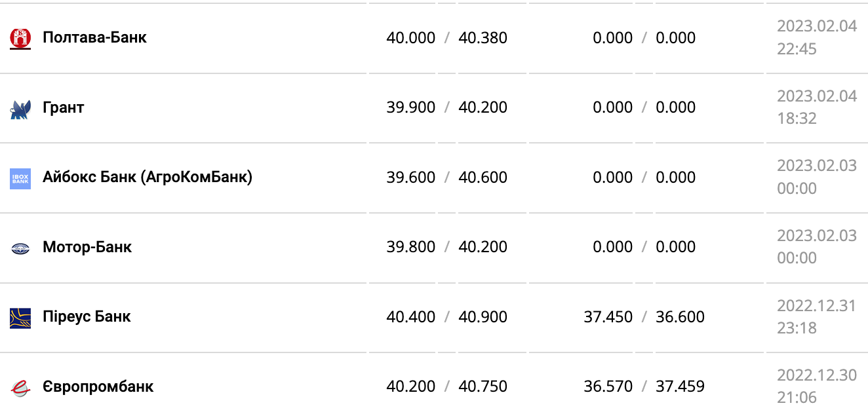Open Айбокс Банк (АгроКомБанк) page
Viewport: 868px width, 416px height.
[148, 177]
